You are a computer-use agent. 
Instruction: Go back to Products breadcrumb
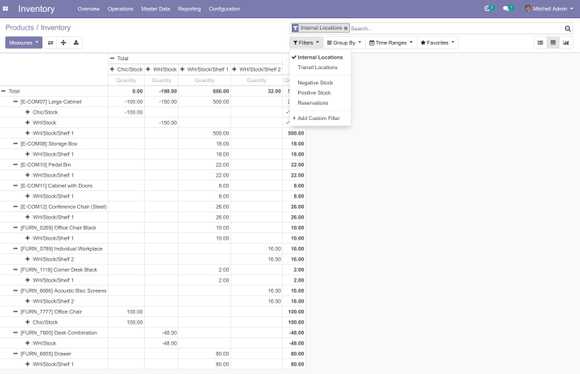20,28
